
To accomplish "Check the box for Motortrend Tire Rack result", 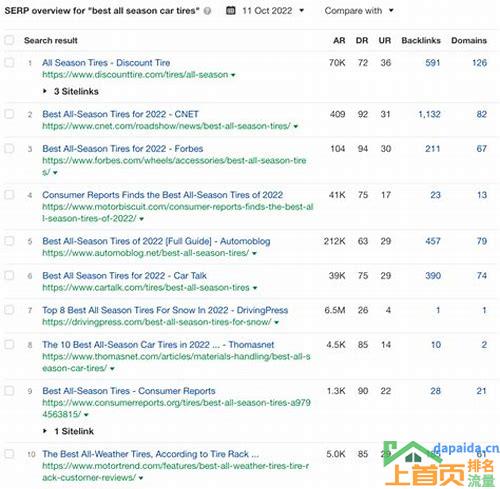I will pos(9,454).
